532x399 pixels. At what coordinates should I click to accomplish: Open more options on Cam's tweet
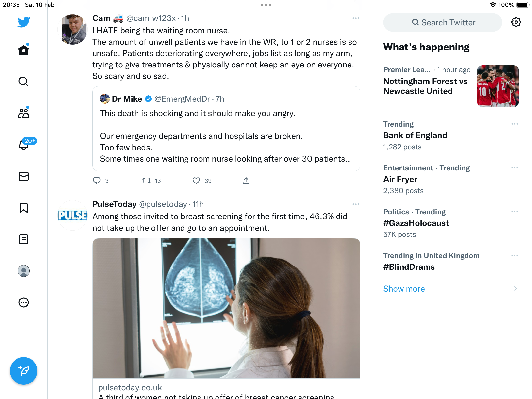pos(356,18)
